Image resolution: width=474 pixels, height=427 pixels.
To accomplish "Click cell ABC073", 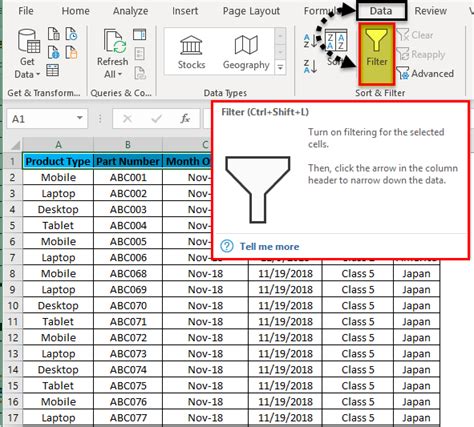I will click(x=128, y=354).
